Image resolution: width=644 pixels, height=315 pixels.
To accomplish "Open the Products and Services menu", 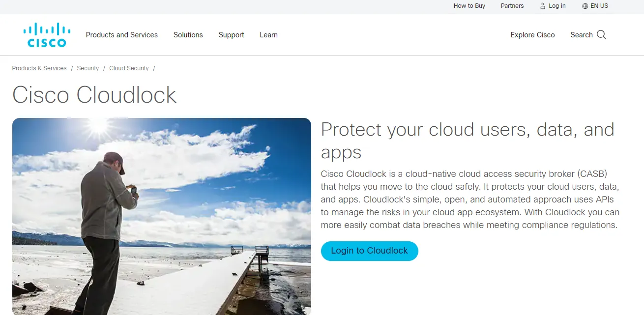I will (x=122, y=35).
